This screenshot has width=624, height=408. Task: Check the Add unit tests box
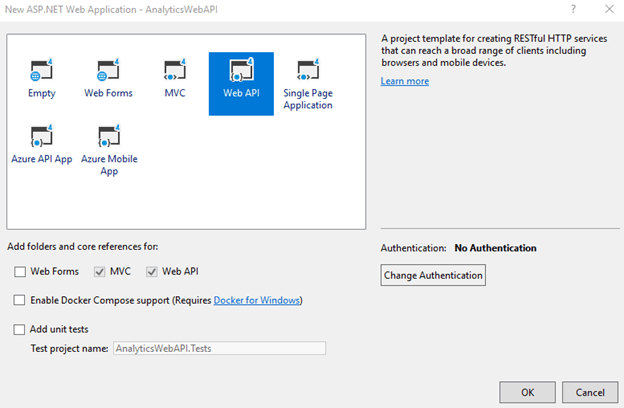19,330
